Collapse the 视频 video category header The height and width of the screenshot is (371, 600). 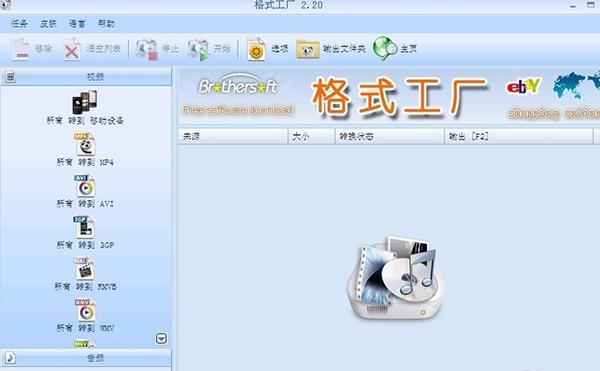86,77
